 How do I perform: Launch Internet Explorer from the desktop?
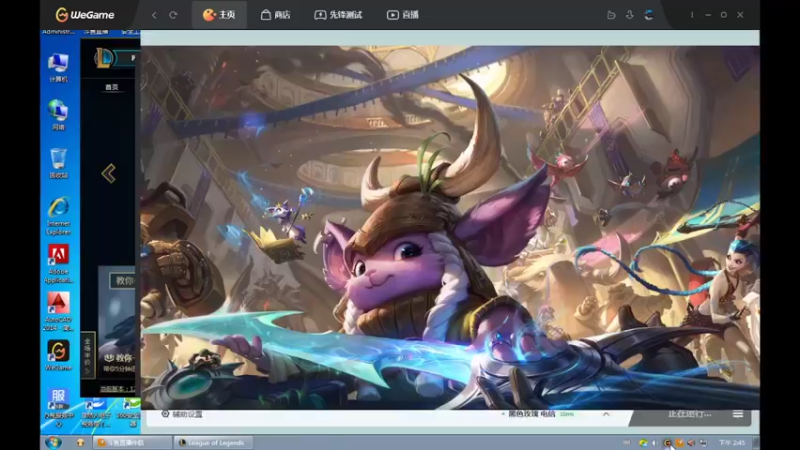point(58,216)
